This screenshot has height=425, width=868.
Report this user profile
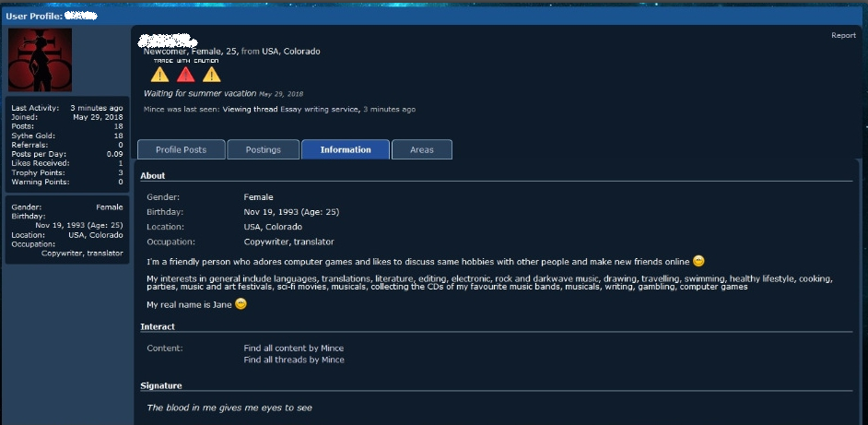tap(843, 36)
